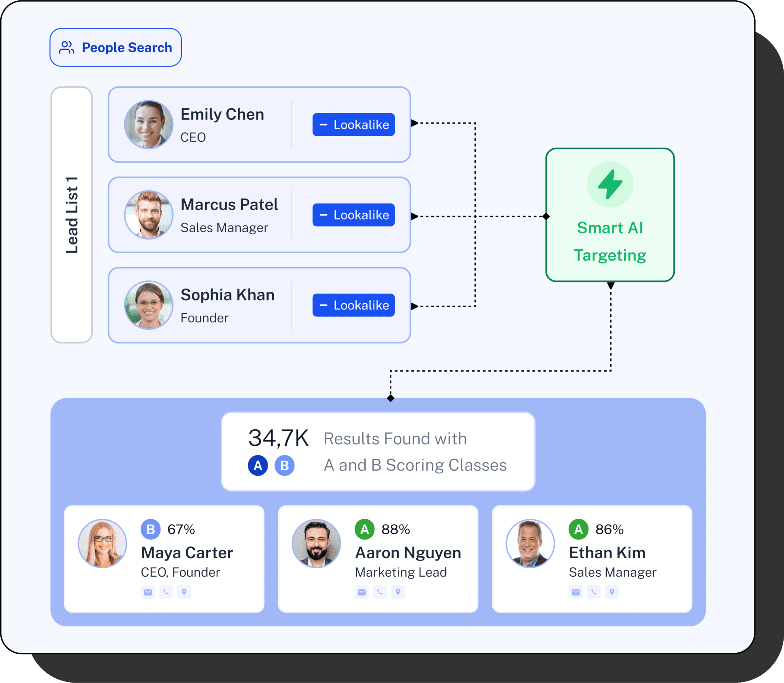Click the email icon on Maya Carter's card
Viewport: 784px width, 683px height.
[147, 592]
